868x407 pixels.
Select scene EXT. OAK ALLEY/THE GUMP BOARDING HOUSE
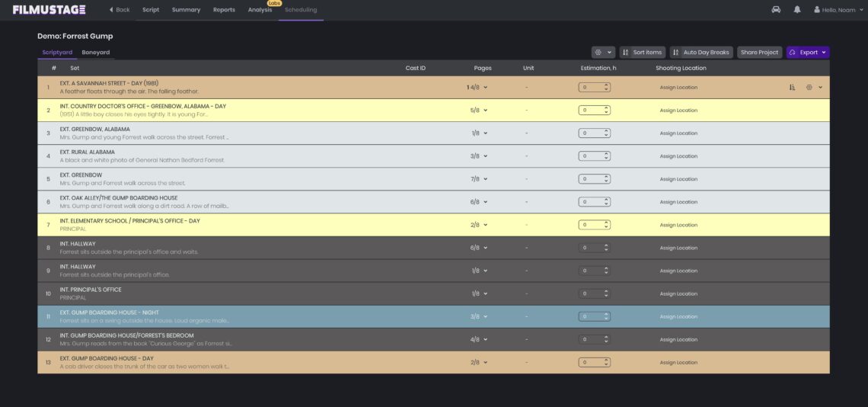(x=433, y=202)
